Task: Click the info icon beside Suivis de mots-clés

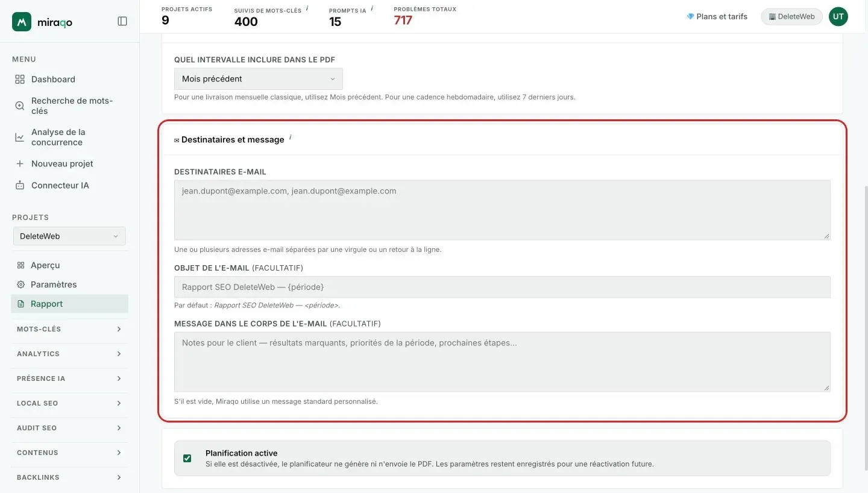Action: coord(307,8)
